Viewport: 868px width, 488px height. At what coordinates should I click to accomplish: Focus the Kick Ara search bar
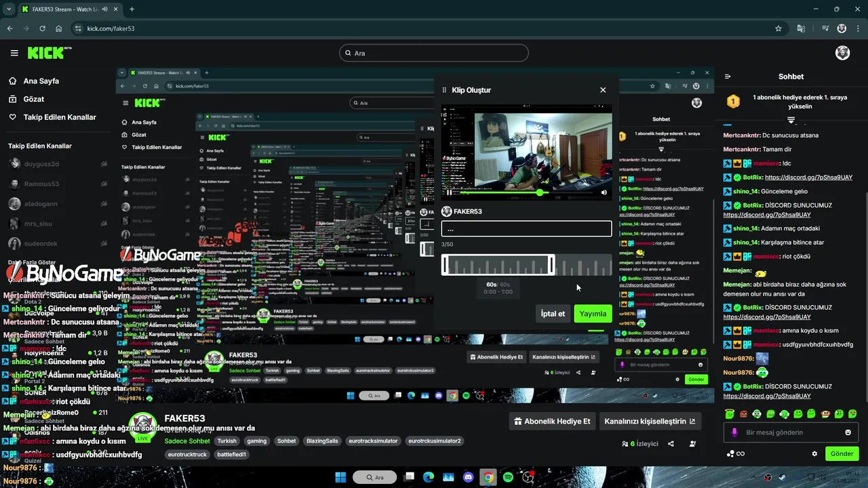pyautogui.click(x=434, y=53)
